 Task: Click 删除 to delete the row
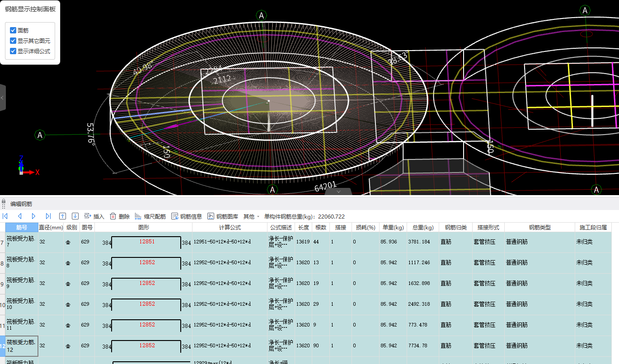[120, 216]
